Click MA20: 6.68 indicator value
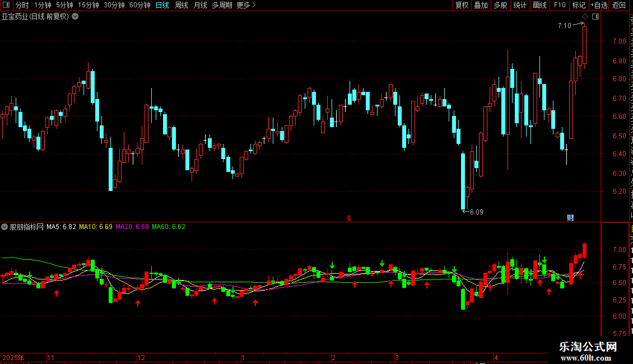 pyautogui.click(x=132, y=227)
